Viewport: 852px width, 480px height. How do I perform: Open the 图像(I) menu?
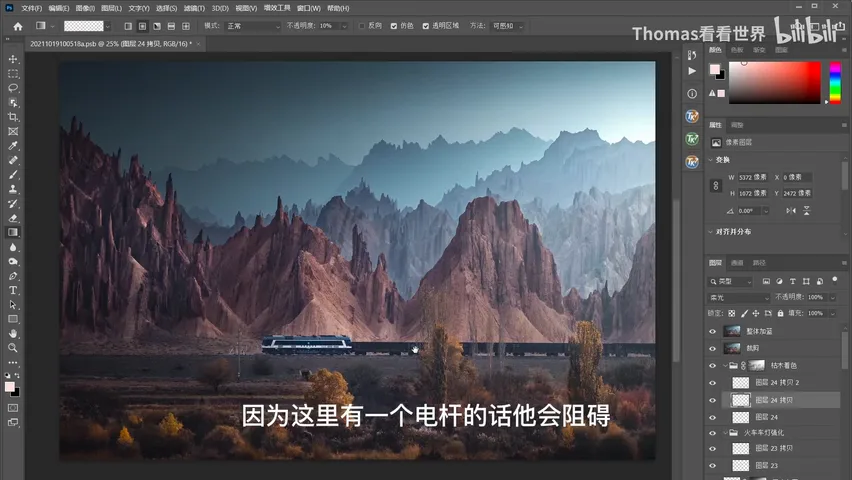click(x=85, y=8)
